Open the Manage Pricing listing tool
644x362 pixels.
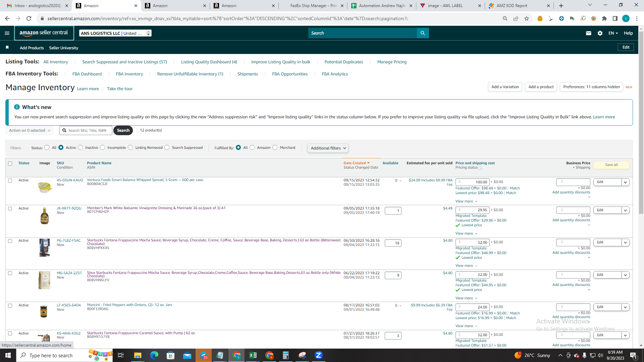point(392,62)
